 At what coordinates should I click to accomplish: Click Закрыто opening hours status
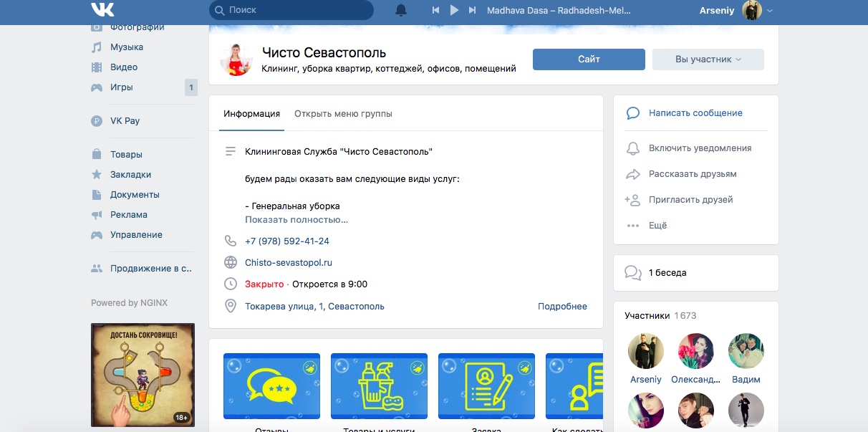click(264, 284)
